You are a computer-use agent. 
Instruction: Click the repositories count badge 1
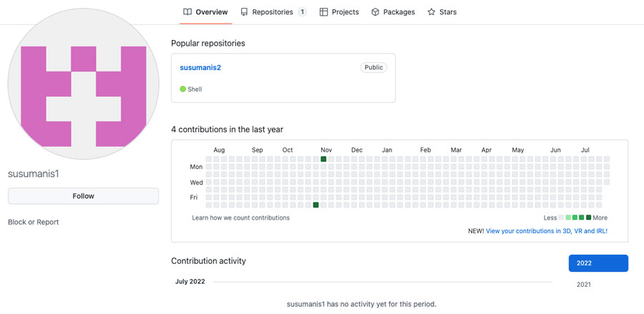tap(302, 12)
